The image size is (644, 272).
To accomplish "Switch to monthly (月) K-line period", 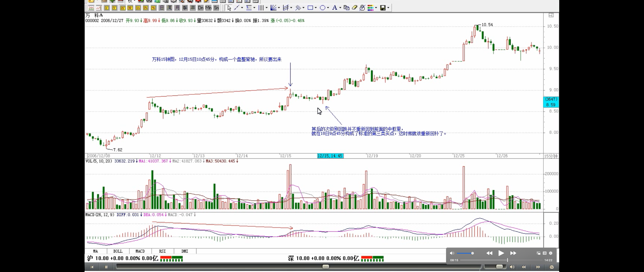I will 177,8.
